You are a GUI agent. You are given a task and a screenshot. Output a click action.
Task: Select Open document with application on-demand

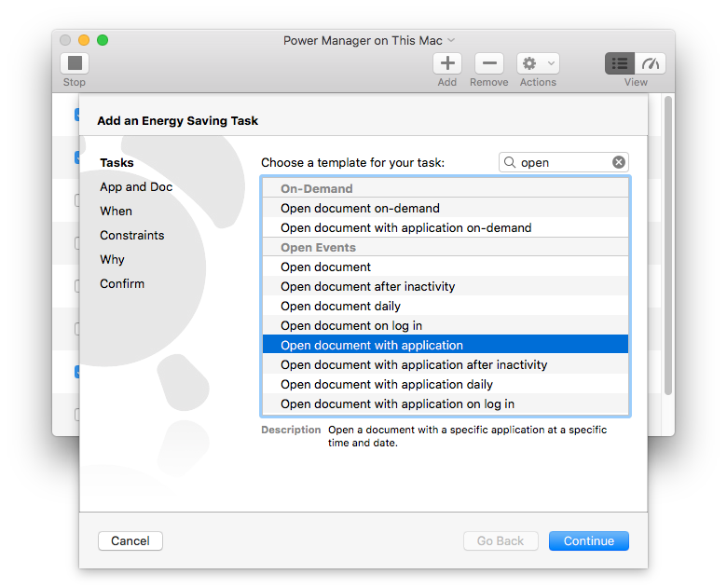click(446, 227)
